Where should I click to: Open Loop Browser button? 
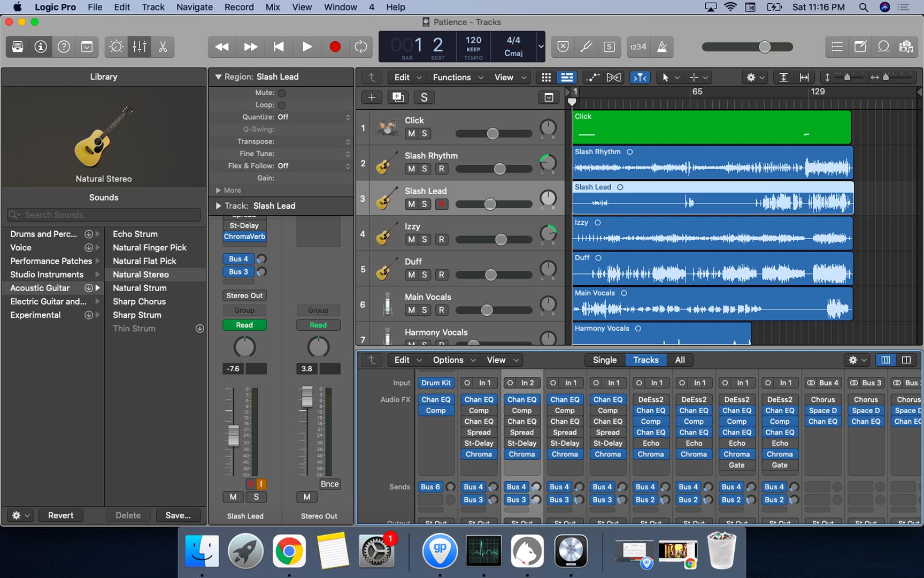[x=883, y=47]
